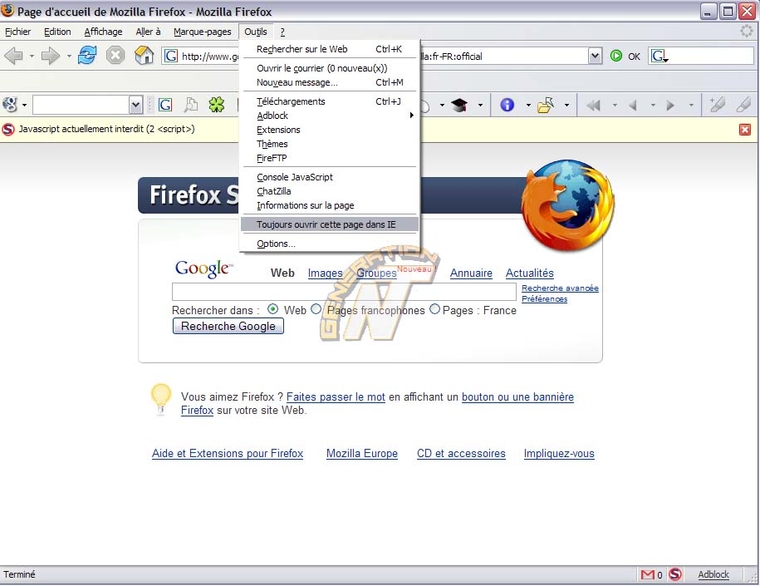Click the graduation cap icon on Googlebar
Screen dimensions: 760x586
[459, 105]
